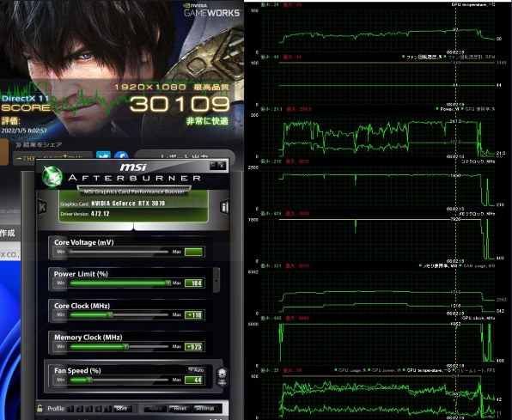Share the benchmark result on Twitter
This screenshot has height=420, width=512.
pyautogui.click(x=103, y=155)
